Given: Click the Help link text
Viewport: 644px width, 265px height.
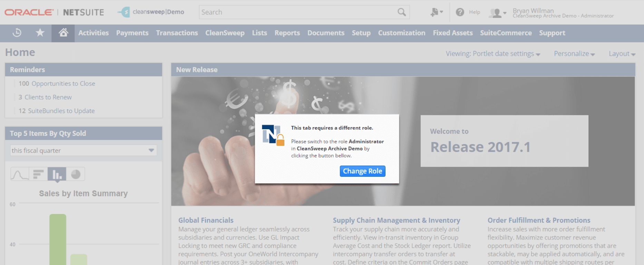Looking at the screenshot, I should 475,12.
